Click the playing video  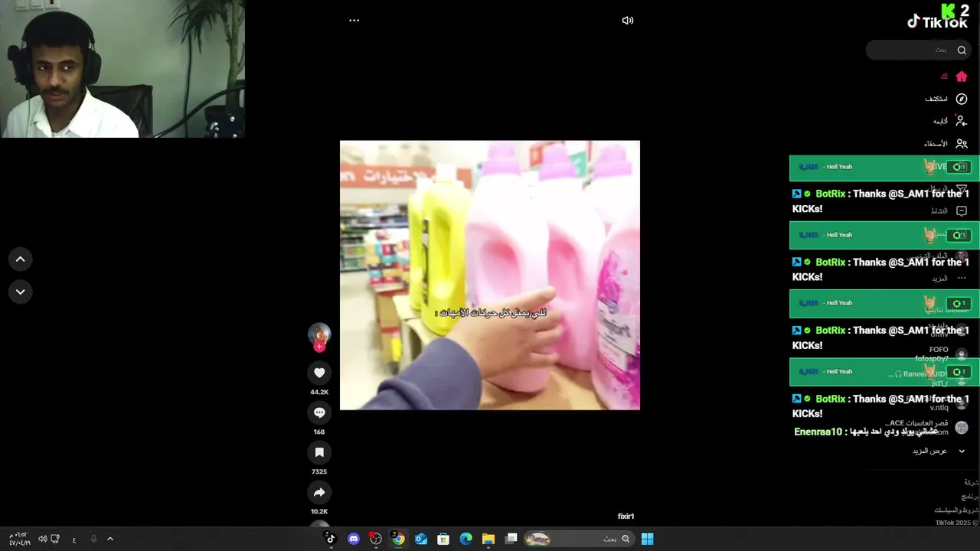click(490, 275)
